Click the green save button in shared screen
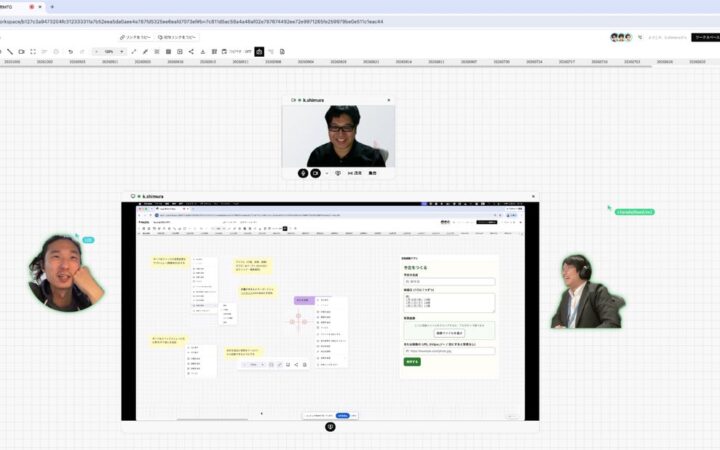Viewport: 720px width, 450px height. click(412, 362)
